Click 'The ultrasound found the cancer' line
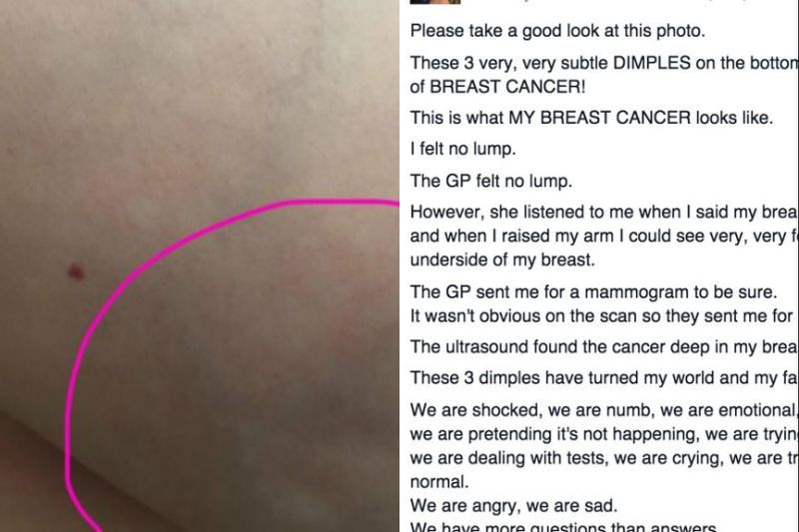 click(x=604, y=347)
